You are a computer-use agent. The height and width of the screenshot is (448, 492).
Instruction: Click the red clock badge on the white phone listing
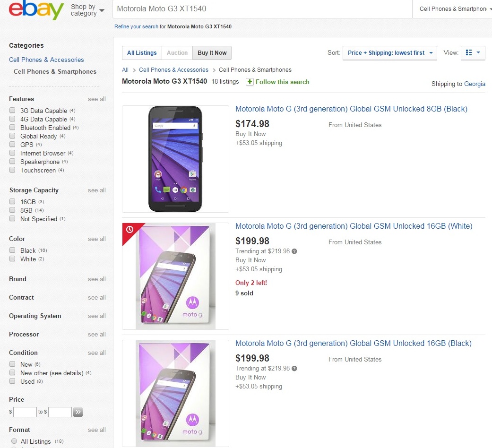click(x=130, y=230)
